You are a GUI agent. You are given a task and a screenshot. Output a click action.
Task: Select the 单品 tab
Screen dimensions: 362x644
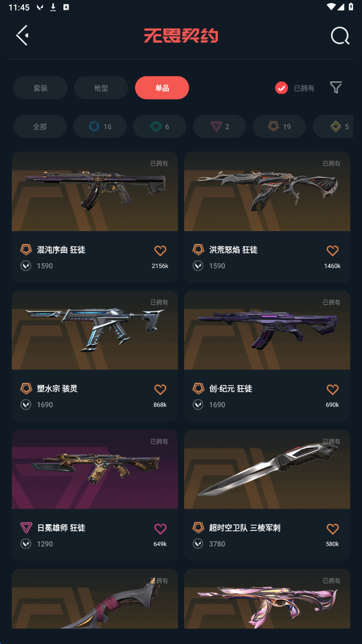pyautogui.click(x=162, y=88)
